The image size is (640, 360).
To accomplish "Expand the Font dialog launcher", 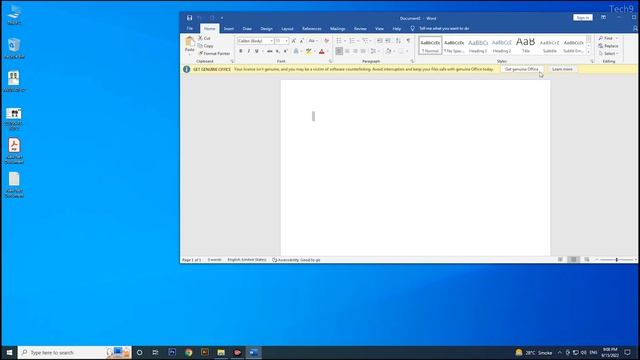I will pyautogui.click(x=330, y=61).
